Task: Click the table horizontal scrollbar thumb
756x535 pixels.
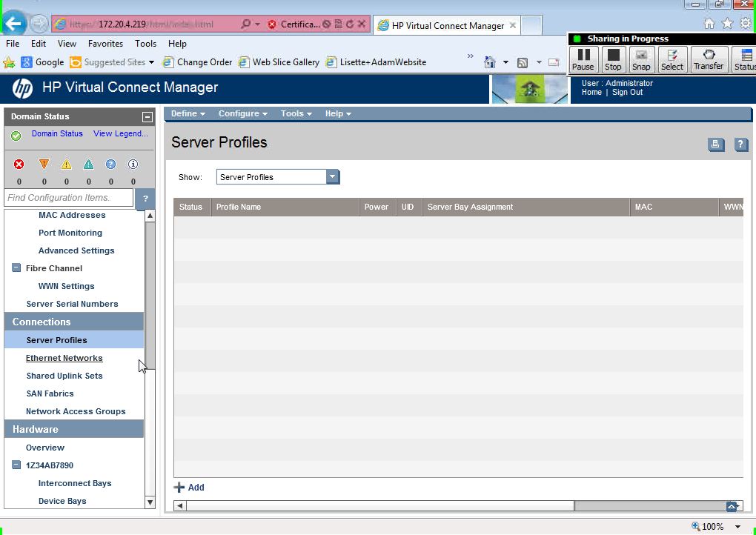Action: tap(380, 505)
